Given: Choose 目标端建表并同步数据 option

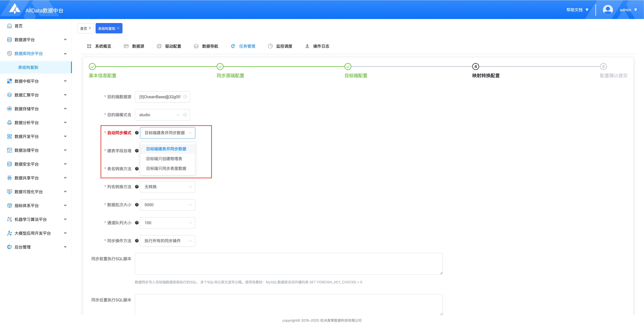Looking at the screenshot, I should [166, 149].
